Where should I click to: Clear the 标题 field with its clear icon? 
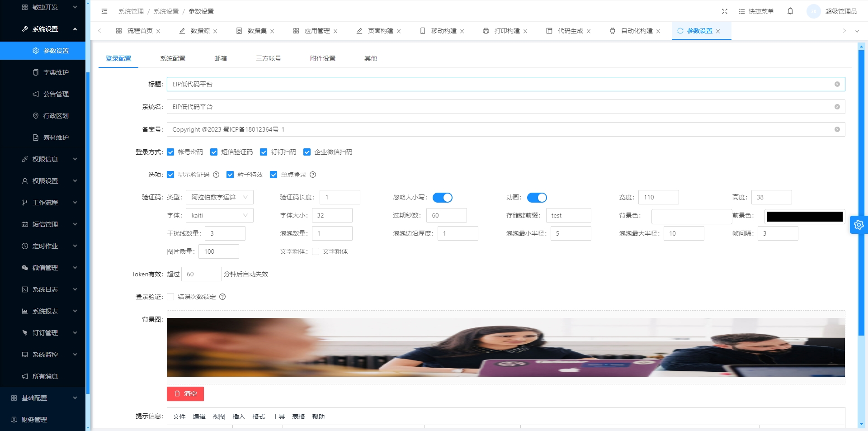(837, 85)
